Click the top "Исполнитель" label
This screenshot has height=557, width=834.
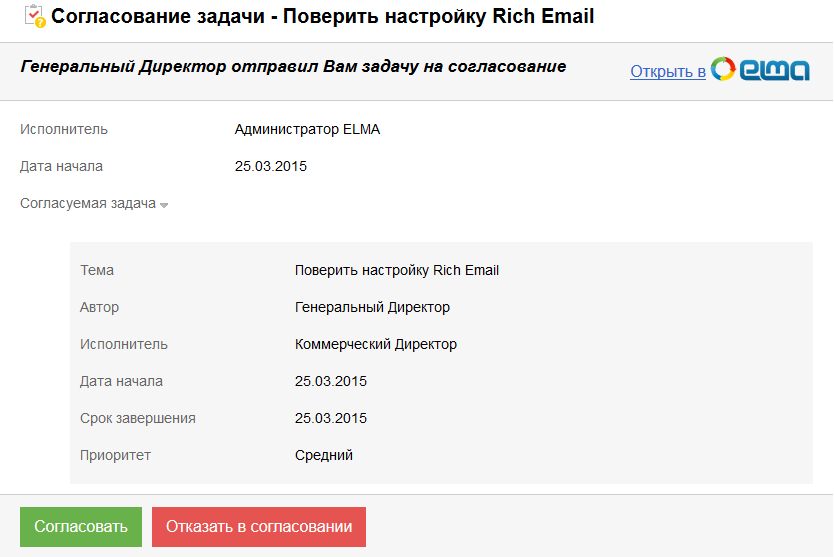point(64,129)
